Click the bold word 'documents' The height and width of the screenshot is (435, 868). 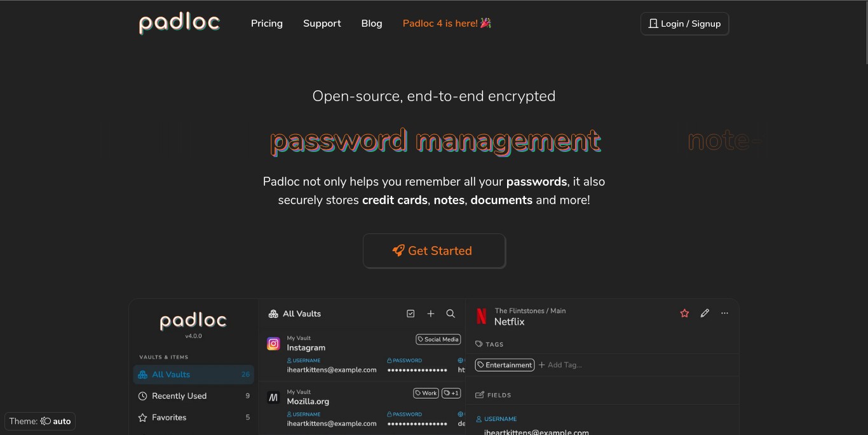(501, 200)
